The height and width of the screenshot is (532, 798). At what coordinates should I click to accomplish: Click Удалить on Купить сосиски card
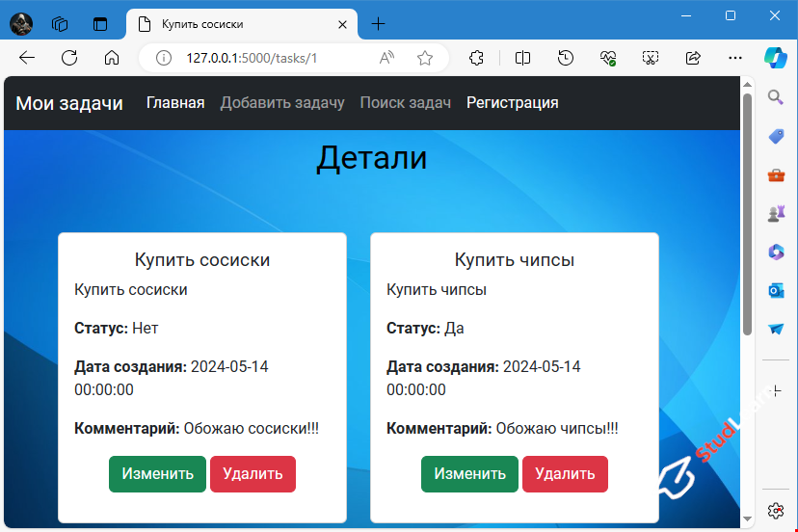point(253,474)
